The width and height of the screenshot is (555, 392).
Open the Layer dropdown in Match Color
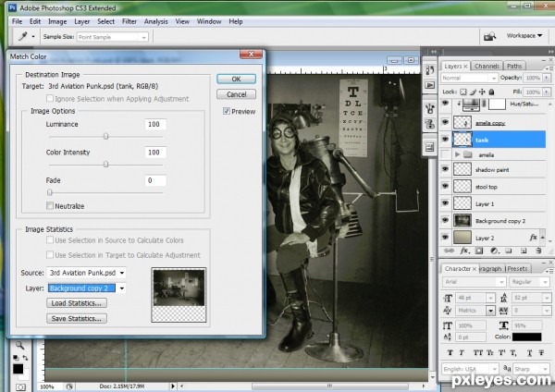(x=122, y=288)
